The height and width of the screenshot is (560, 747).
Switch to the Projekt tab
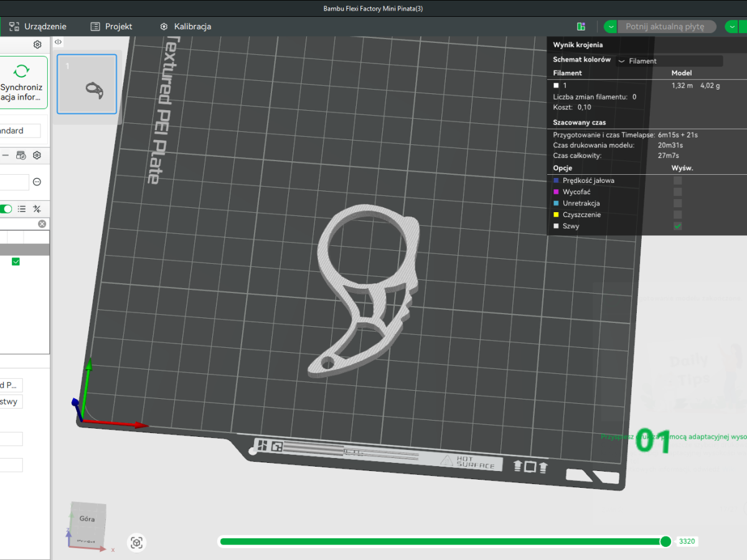(111, 27)
